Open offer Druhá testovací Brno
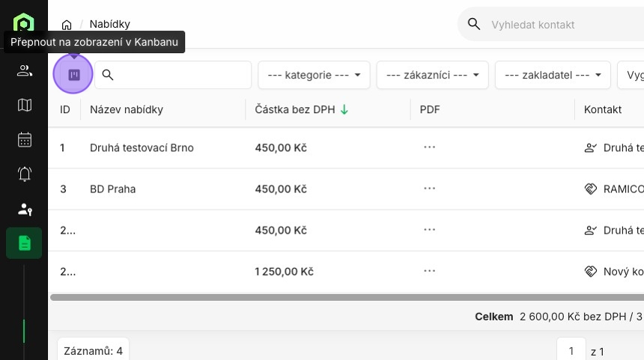644x360 pixels. pos(142,147)
